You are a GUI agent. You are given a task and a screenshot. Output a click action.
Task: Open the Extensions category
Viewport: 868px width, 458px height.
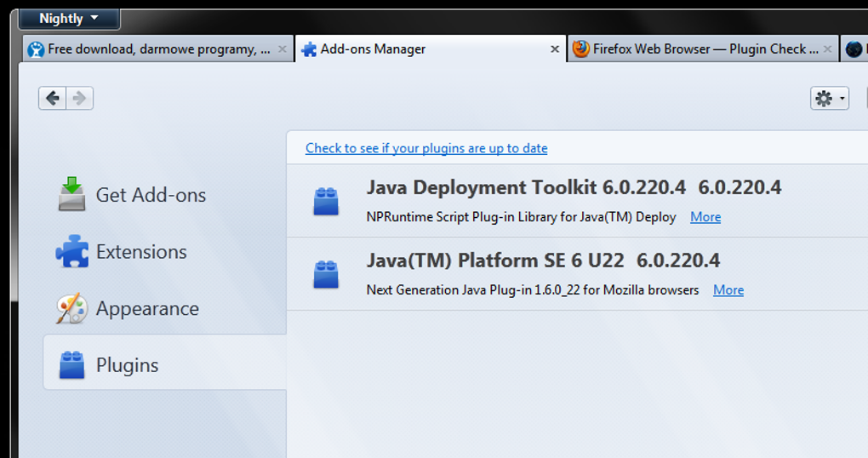click(x=165, y=252)
